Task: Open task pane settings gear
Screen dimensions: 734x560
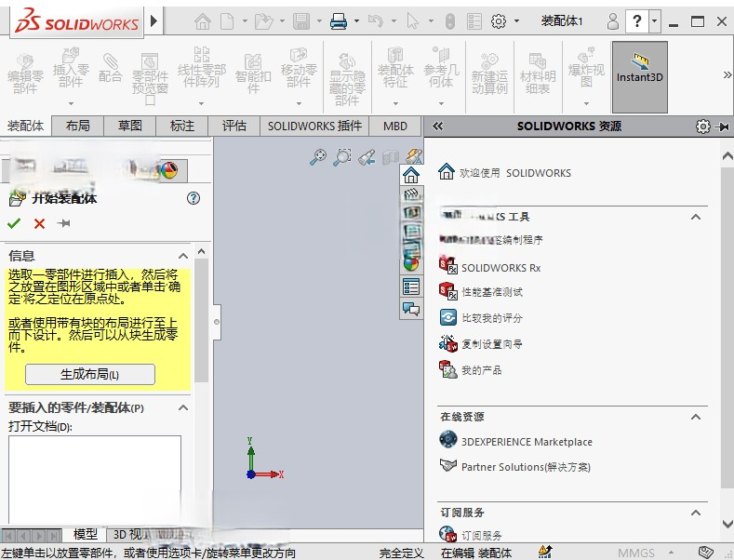Action: [x=702, y=127]
